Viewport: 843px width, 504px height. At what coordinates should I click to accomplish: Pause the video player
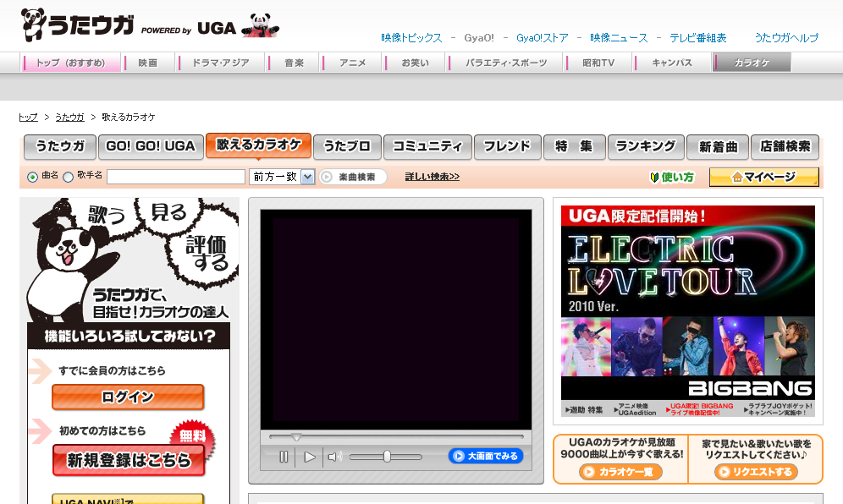tap(284, 457)
